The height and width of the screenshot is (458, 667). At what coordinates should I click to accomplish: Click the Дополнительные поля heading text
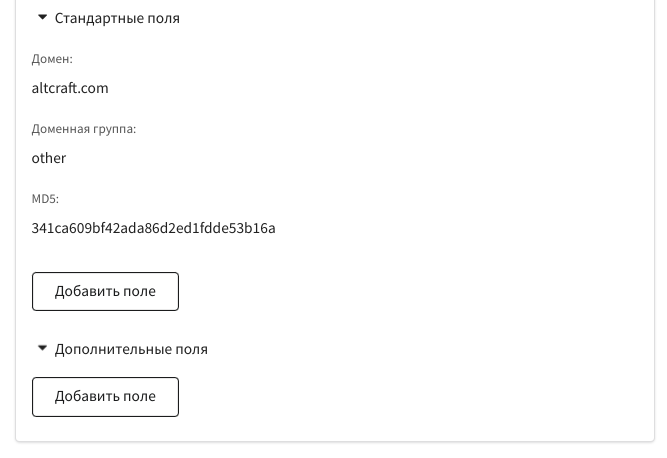(x=131, y=349)
